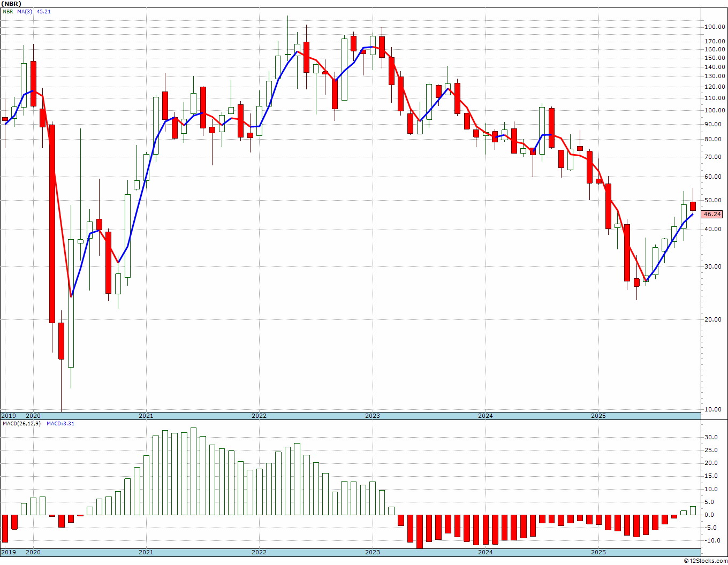Click the MA(3) indicator label

[25, 11]
